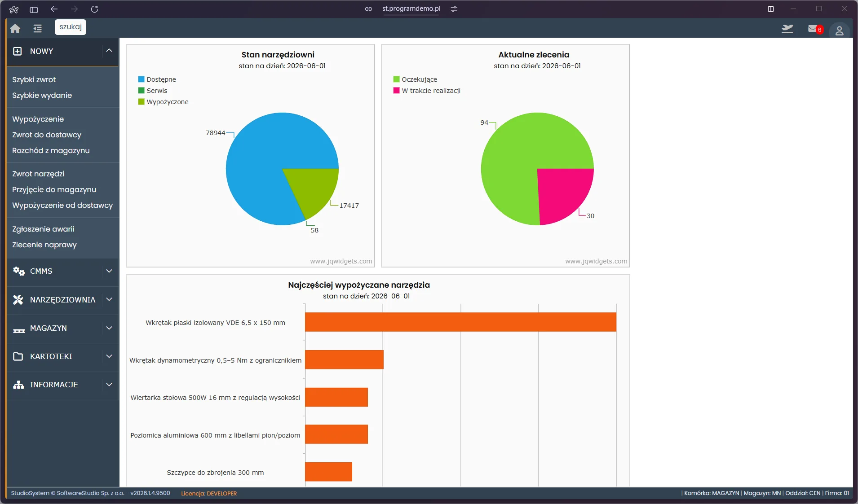Screen dimensions: 858x504
Task: Click Magazyn: MN status entry
Action: click(x=762, y=493)
